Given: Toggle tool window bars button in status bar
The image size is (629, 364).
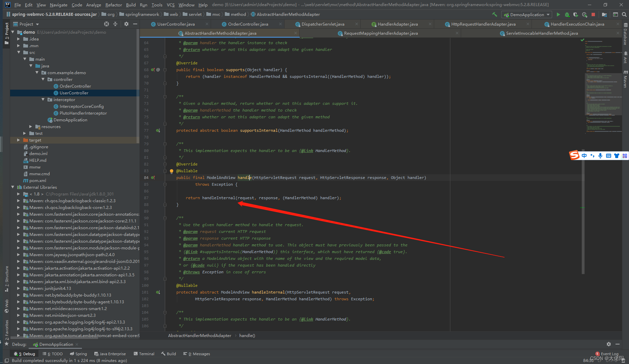Looking at the screenshot, I should [7, 361].
